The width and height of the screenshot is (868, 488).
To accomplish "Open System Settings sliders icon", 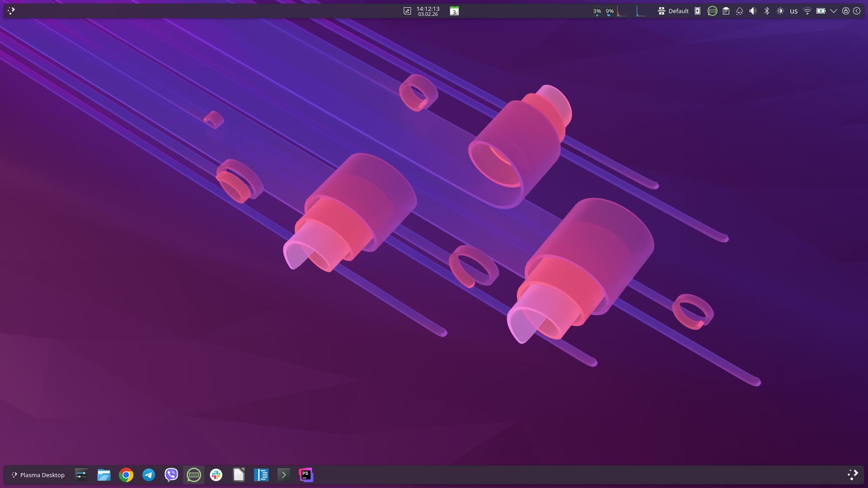I will pyautogui.click(x=81, y=475).
